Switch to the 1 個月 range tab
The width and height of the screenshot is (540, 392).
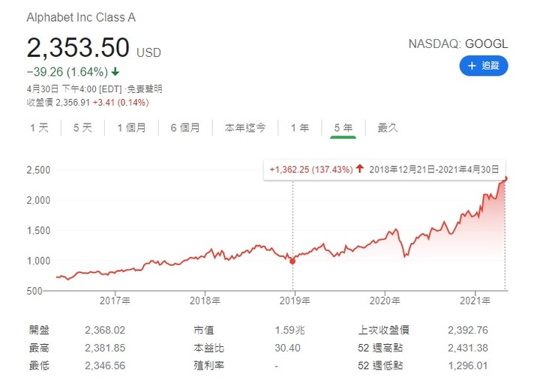(x=131, y=127)
